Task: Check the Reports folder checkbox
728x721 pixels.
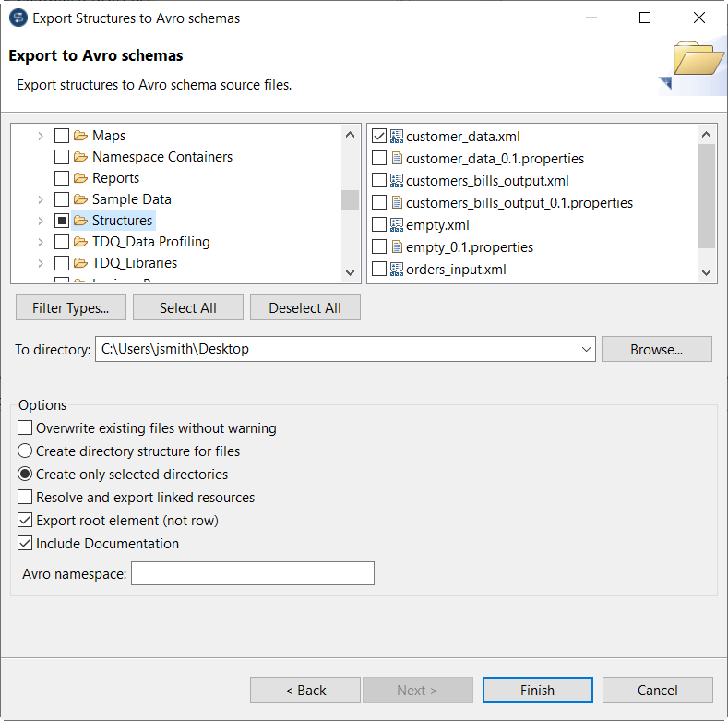Action: click(62, 178)
